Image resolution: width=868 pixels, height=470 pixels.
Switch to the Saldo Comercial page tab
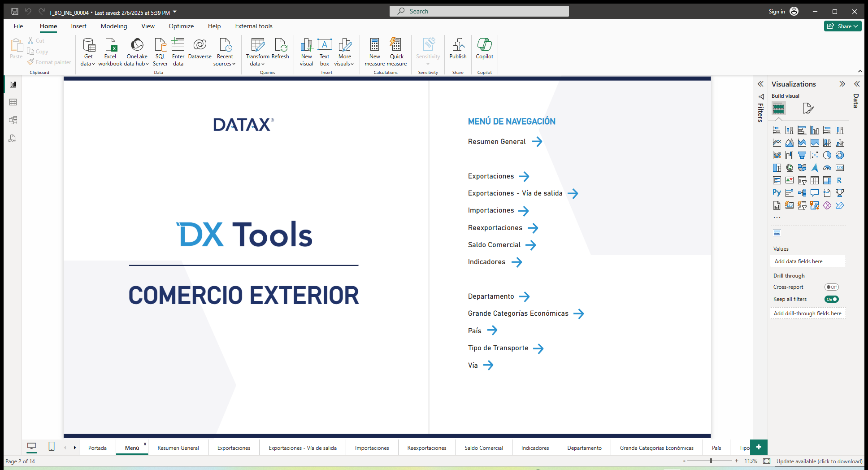pyautogui.click(x=483, y=448)
